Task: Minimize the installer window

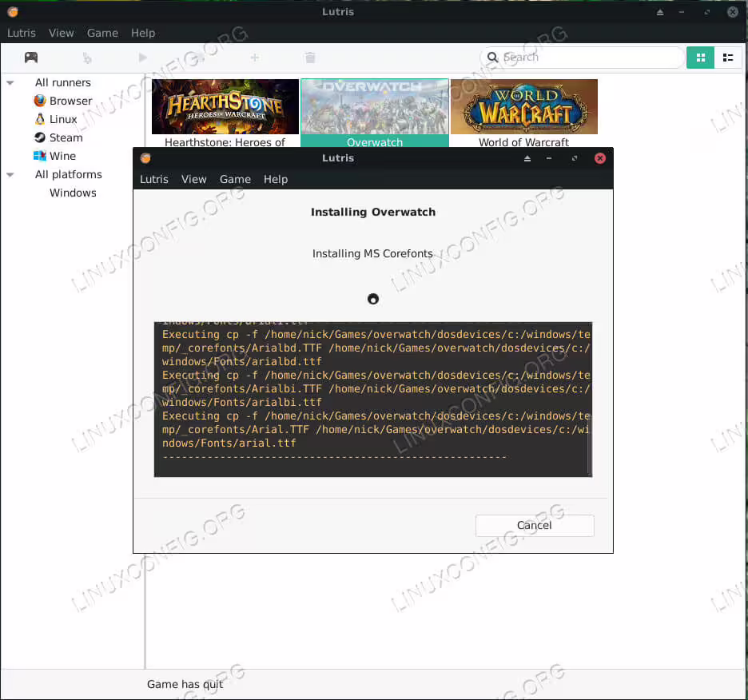Action: 549,158
